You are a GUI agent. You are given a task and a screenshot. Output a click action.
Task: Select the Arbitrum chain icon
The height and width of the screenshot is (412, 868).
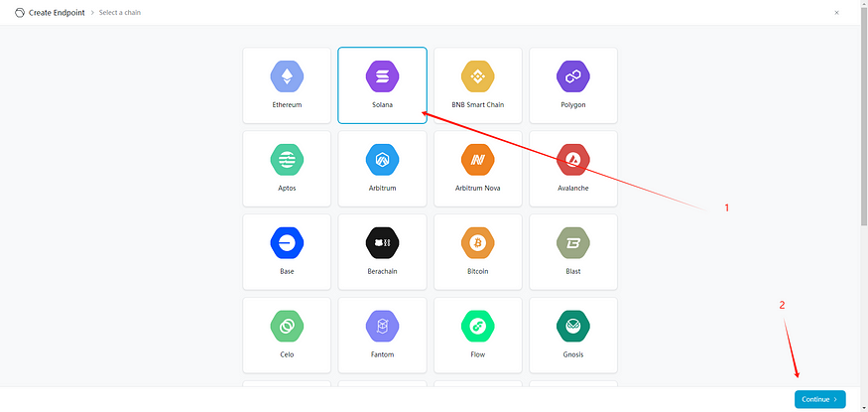coord(383,160)
